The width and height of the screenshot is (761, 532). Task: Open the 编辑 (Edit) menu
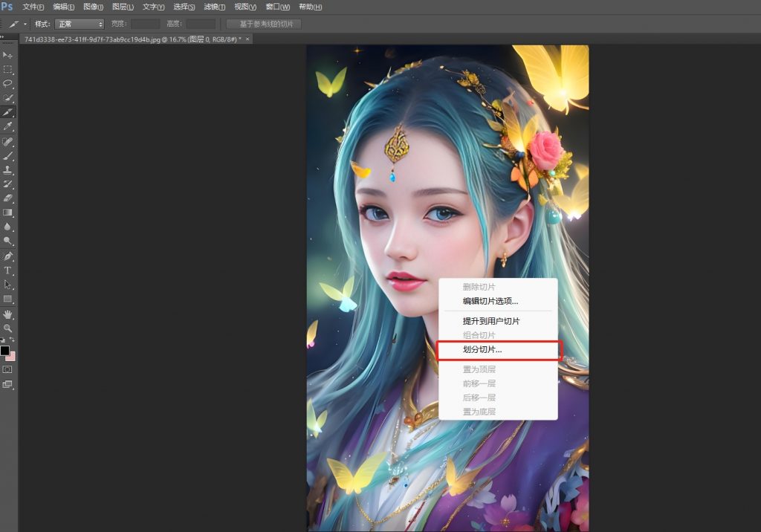coord(64,7)
